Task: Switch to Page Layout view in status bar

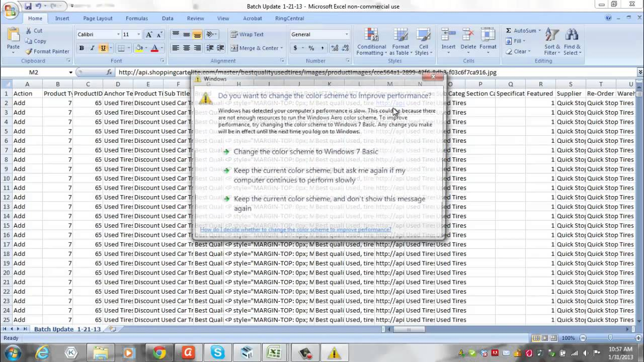Action: (545, 338)
